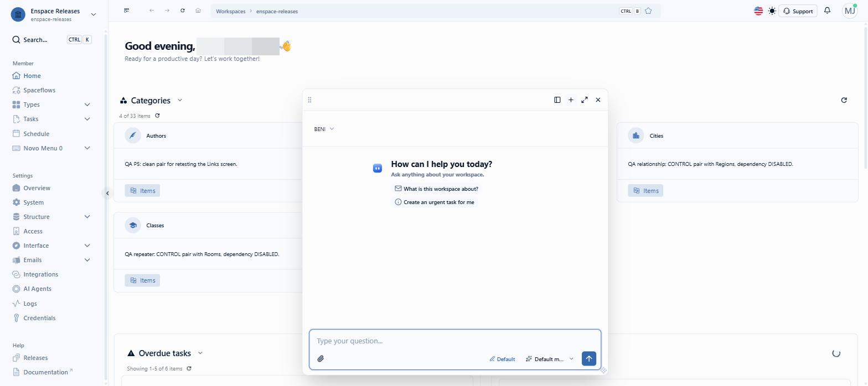The width and height of the screenshot is (868, 386).
Task: Click the Logs pulse icon
Action: (x=17, y=304)
